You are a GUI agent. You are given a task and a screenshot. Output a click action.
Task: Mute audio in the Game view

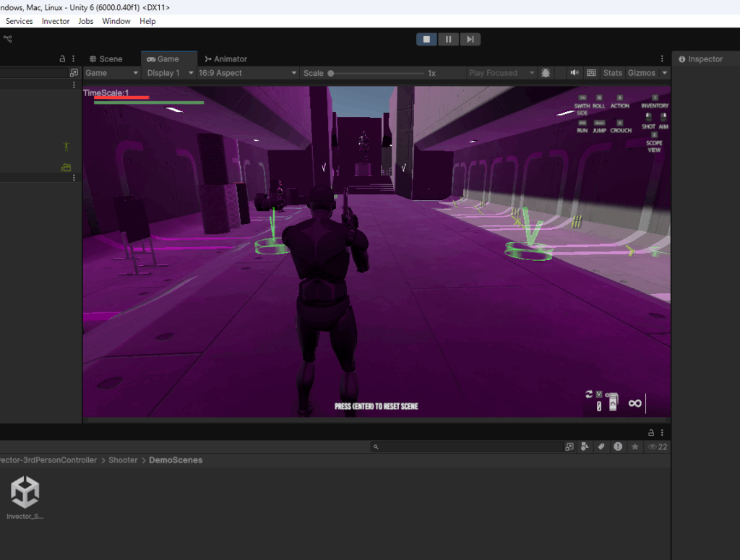(x=575, y=73)
